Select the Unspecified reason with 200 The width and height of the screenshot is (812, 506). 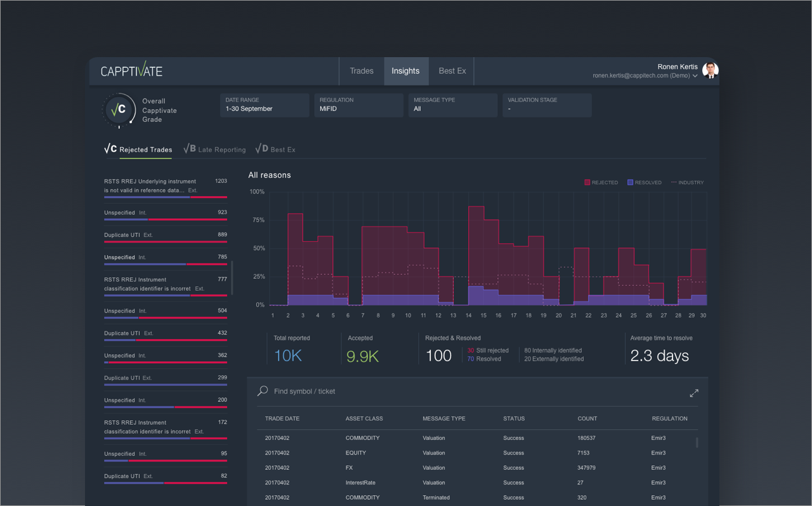click(166, 403)
